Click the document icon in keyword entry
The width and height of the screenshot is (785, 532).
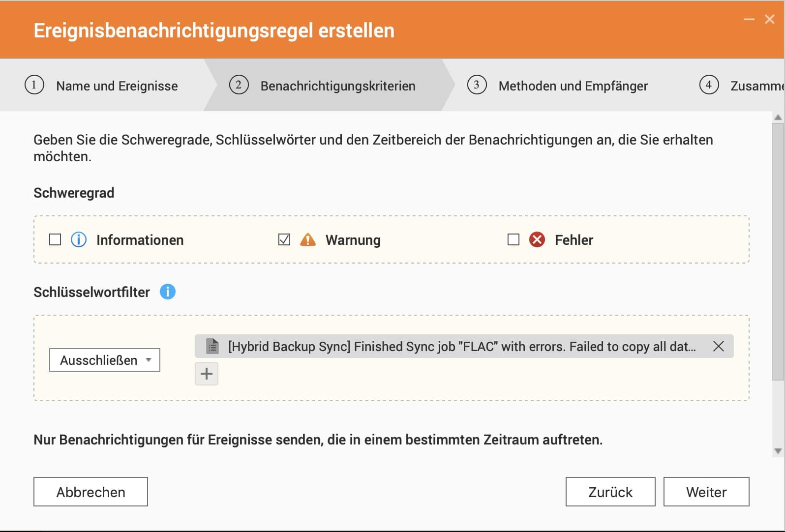tap(212, 346)
